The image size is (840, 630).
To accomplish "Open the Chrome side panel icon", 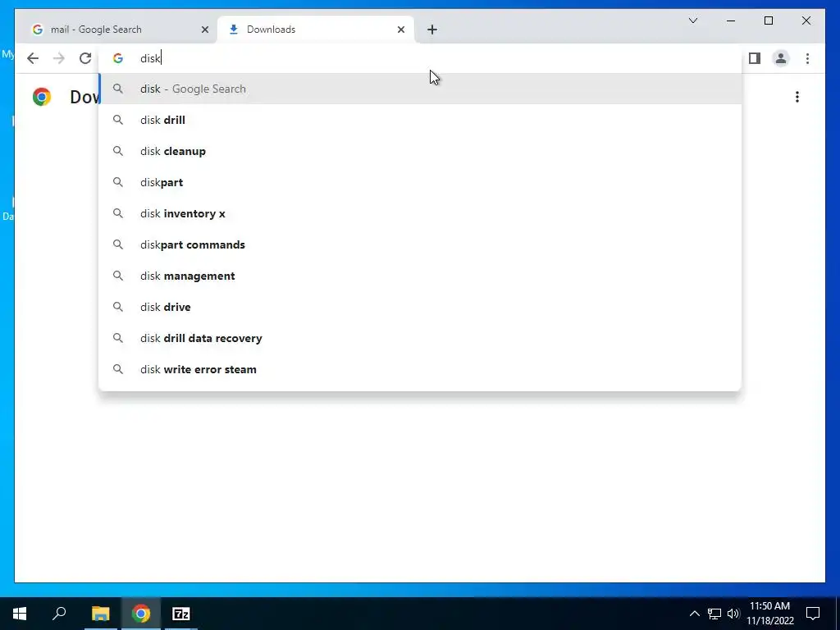I will [755, 58].
